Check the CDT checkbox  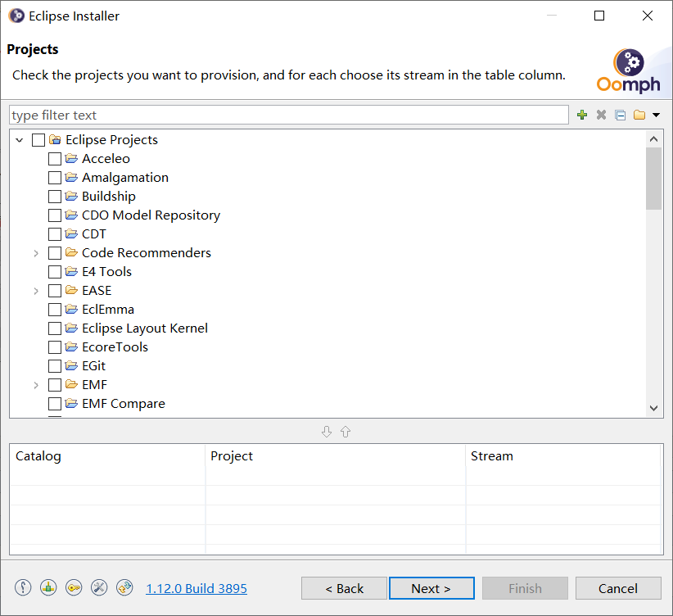(55, 234)
